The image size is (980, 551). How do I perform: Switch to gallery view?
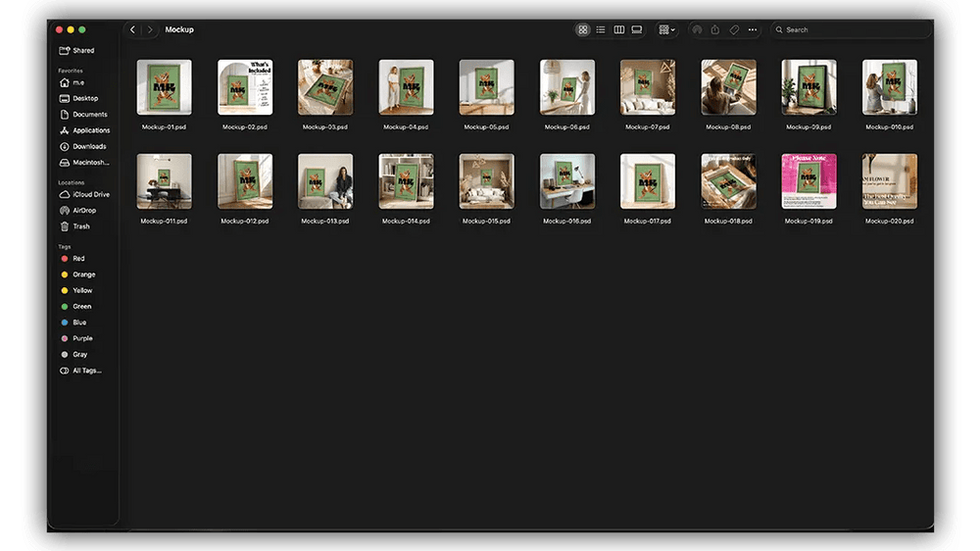637,29
